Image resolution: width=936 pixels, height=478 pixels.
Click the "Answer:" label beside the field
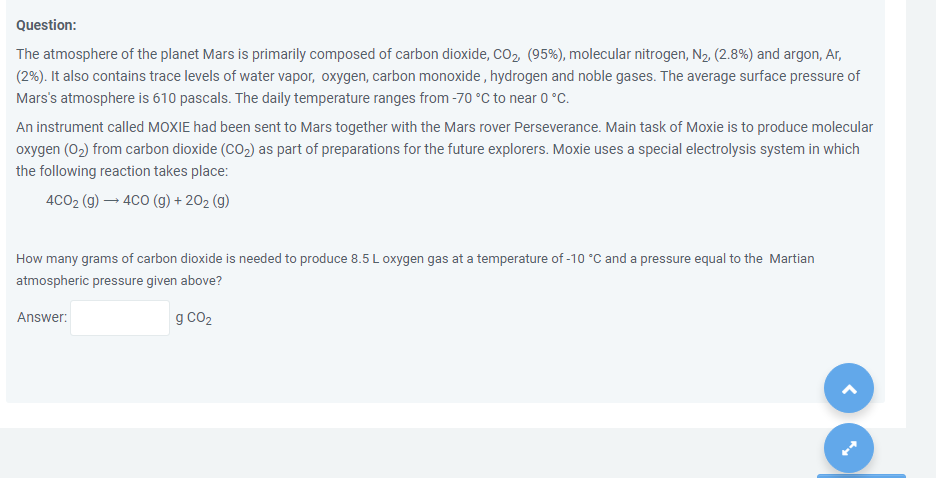tap(42, 317)
